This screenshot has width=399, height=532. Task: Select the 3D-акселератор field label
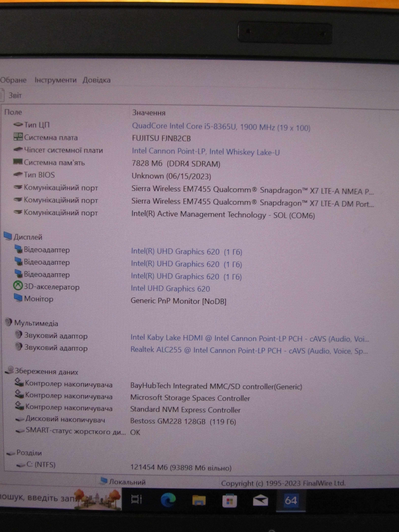coord(51,287)
